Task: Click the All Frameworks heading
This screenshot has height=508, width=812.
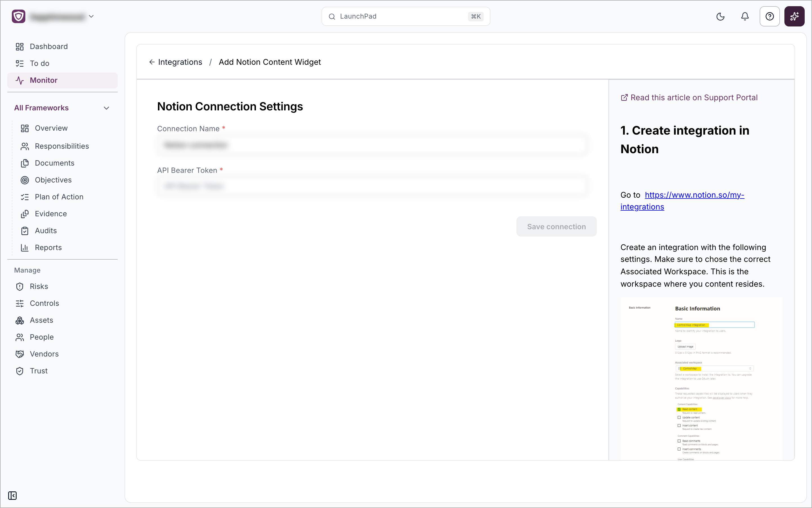Action: [41, 108]
